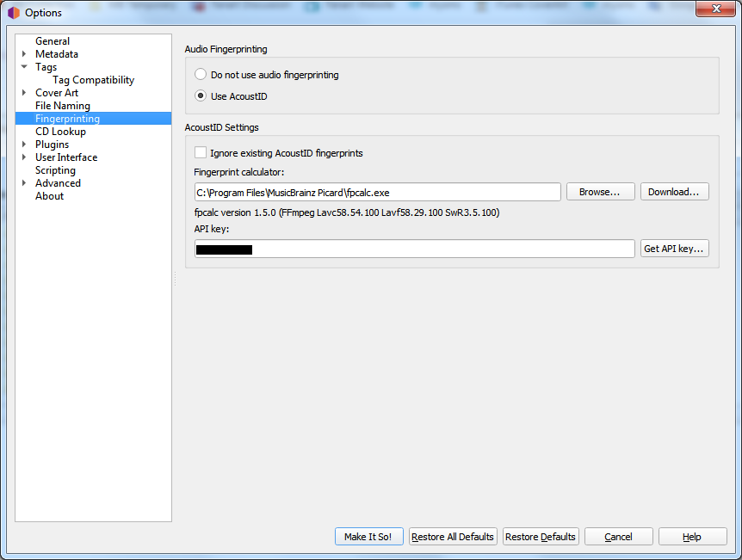
Task: Select the 'Use AcoustID' radio button
Action: pos(201,96)
